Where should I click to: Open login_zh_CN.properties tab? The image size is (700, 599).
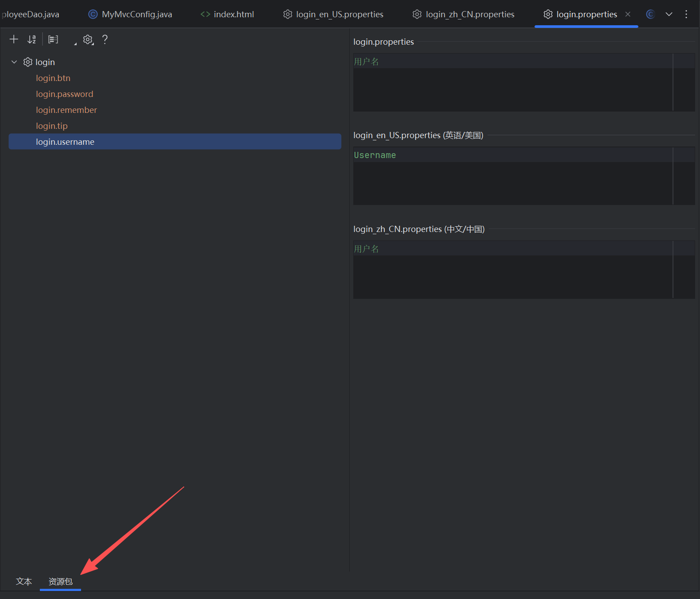464,14
